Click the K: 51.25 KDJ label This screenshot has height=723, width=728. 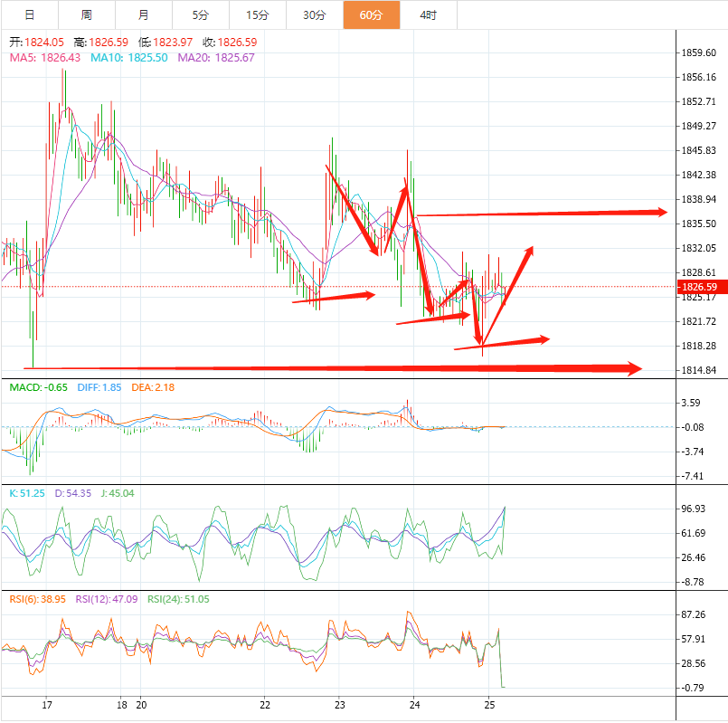27,493
